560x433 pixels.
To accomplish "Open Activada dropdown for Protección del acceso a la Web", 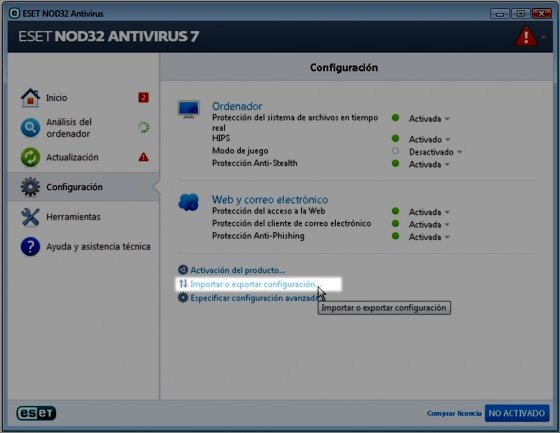I will point(429,212).
